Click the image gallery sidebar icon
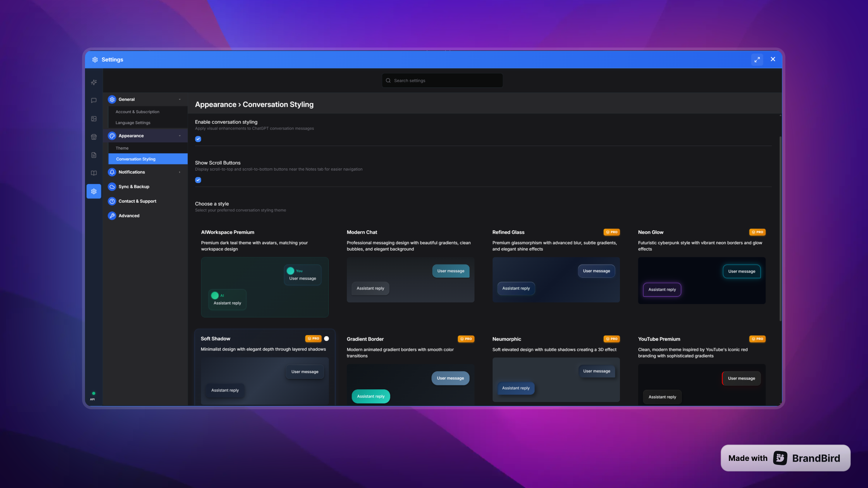This screenshot has height=488, width=868. [x=94, y=118]
